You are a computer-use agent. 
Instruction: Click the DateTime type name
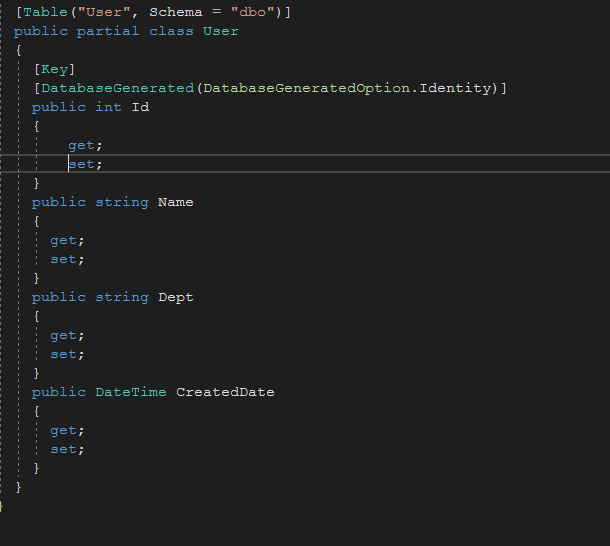click(131, 392)
